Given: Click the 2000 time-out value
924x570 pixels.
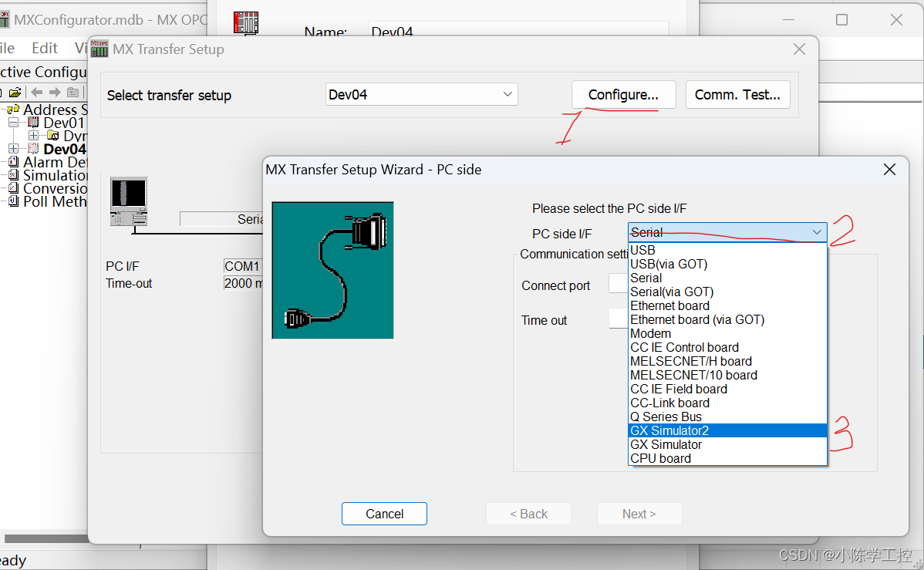Looking at the screenshot, I should click(x=243, y=283).
